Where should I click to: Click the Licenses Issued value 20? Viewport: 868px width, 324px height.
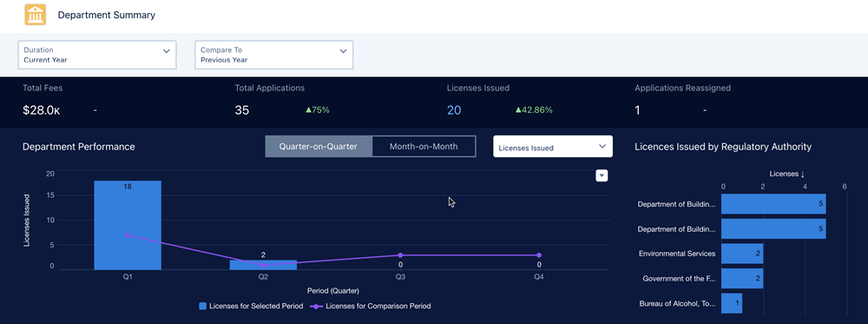click(454, 110)
